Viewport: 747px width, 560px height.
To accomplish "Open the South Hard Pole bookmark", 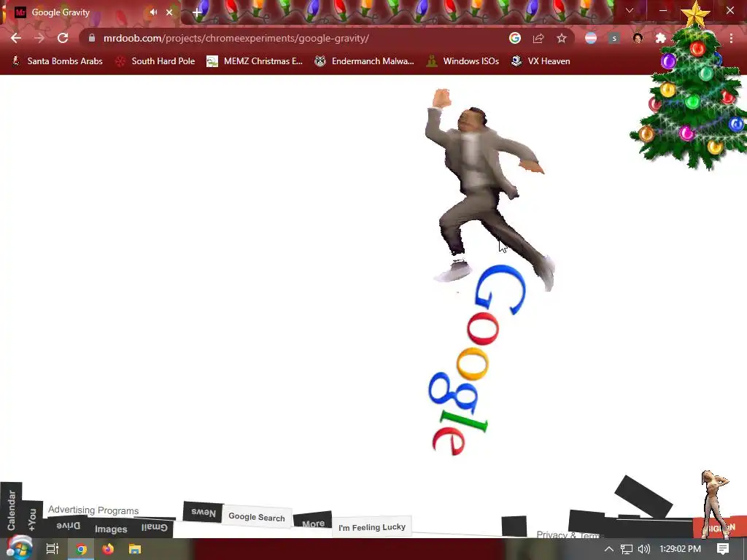I will click(155, 61).
